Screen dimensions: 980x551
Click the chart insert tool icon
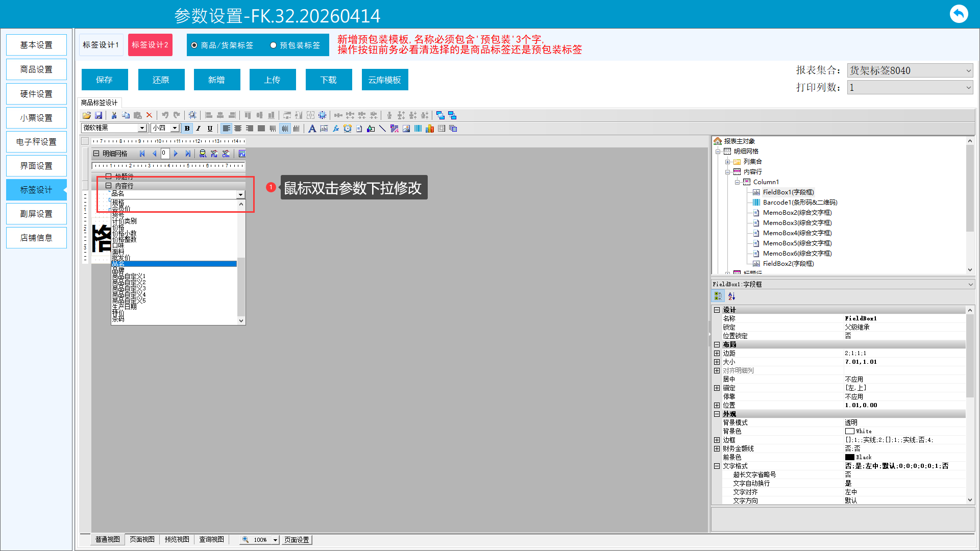click(430, 129)
